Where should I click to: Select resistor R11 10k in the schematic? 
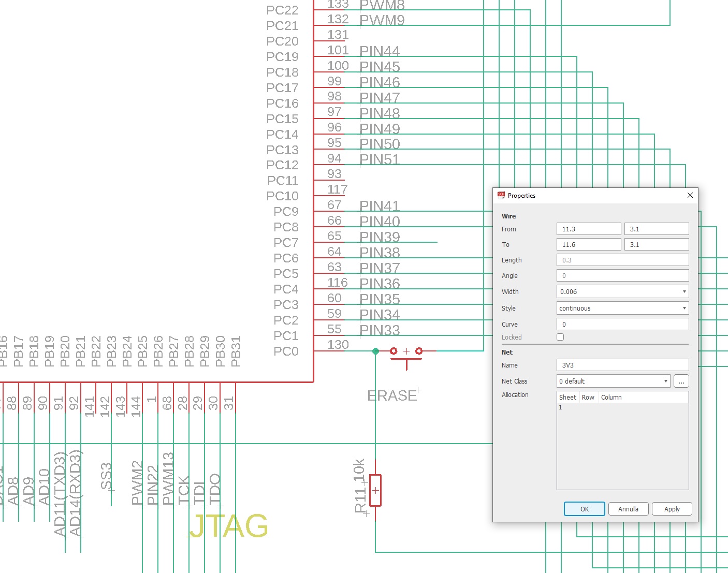click(x=375, y=491)
